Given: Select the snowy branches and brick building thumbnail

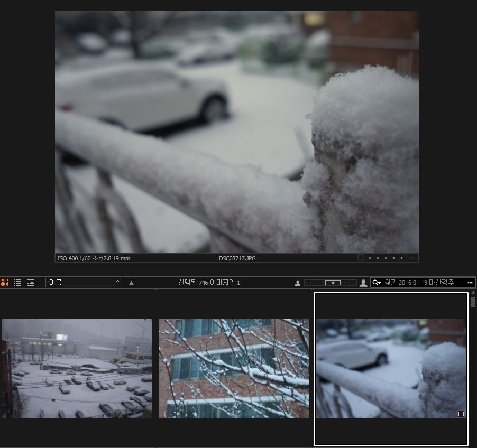Looking at the screenshot, I should 234,369.
